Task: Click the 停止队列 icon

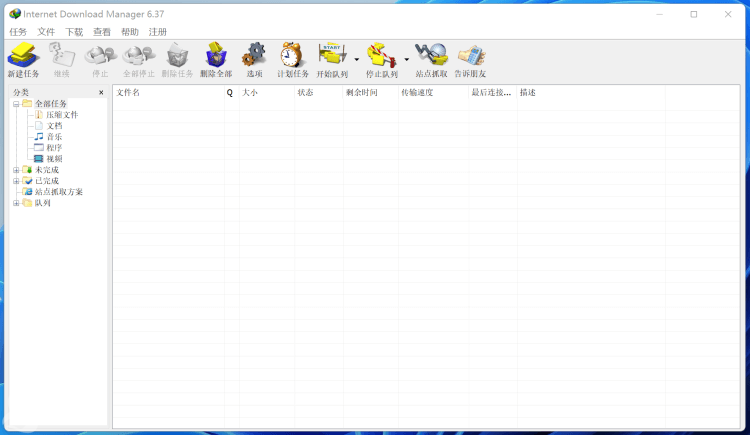Action: (x=382, y=59)
